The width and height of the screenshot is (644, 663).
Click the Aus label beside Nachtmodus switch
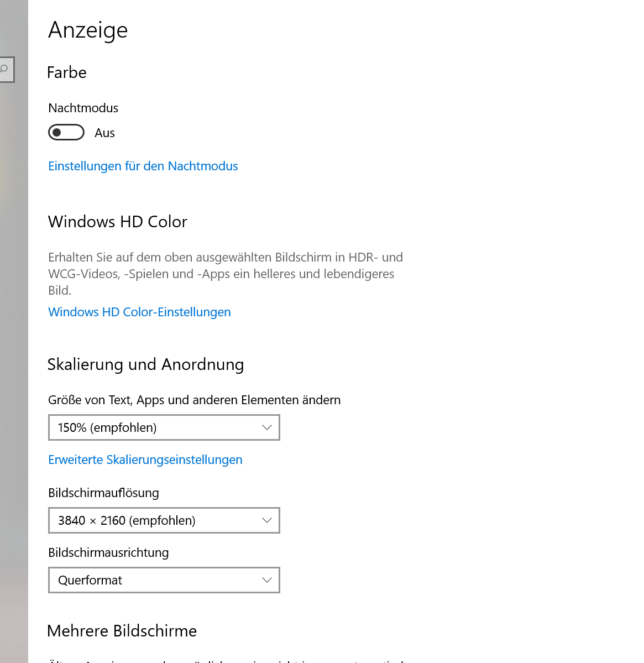(x=104, y=133)
